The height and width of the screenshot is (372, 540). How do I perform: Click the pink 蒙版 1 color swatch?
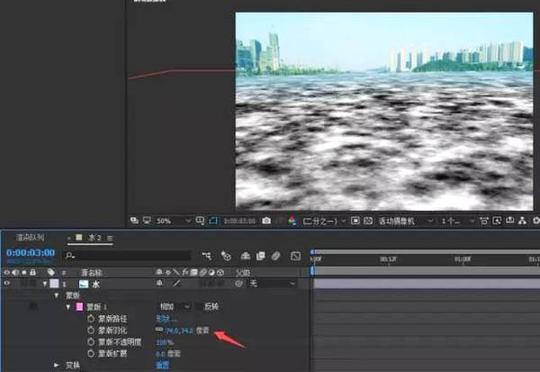click(80, 307)
